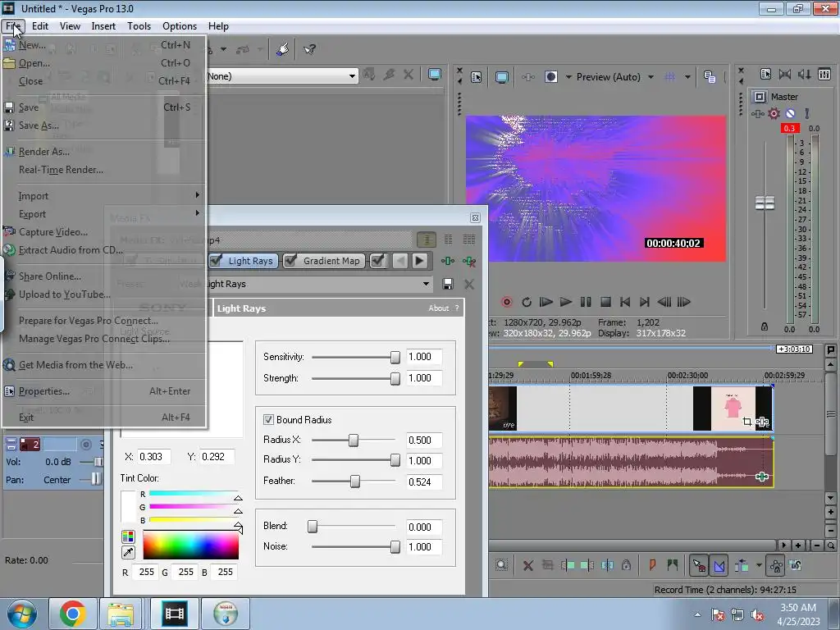Insert a Region on the timeline
840x630 pixels.
(673, 565)
